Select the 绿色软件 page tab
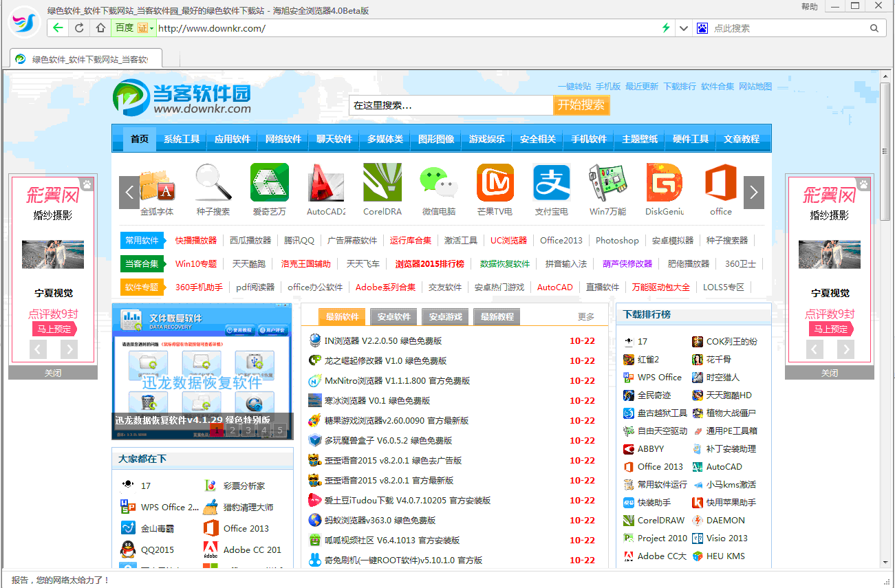Screen dimensions: 895x588 (85, 59)
